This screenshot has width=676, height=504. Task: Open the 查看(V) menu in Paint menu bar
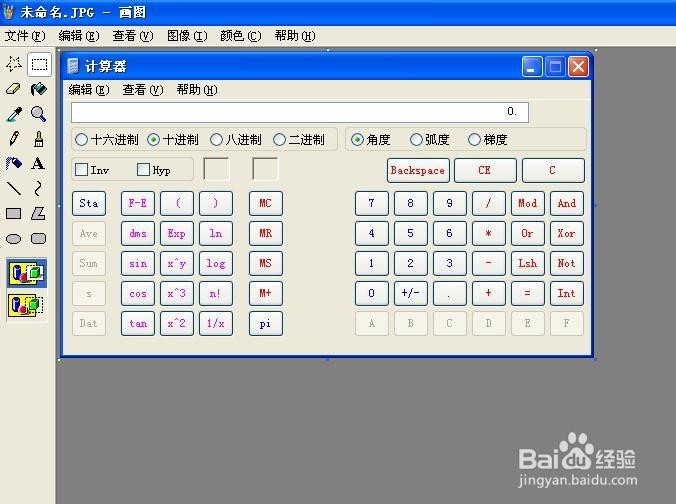point(133,36)
